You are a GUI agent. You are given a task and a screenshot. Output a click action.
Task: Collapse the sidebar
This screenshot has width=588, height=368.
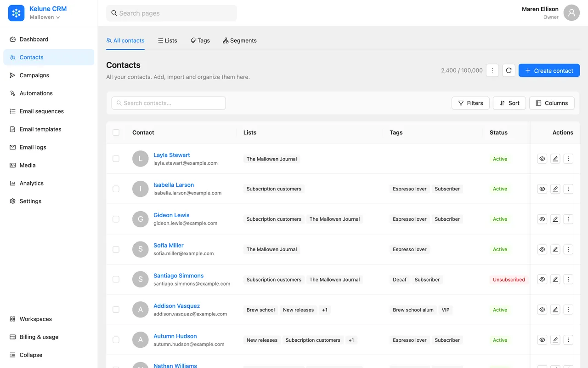[x=49, y=355]
